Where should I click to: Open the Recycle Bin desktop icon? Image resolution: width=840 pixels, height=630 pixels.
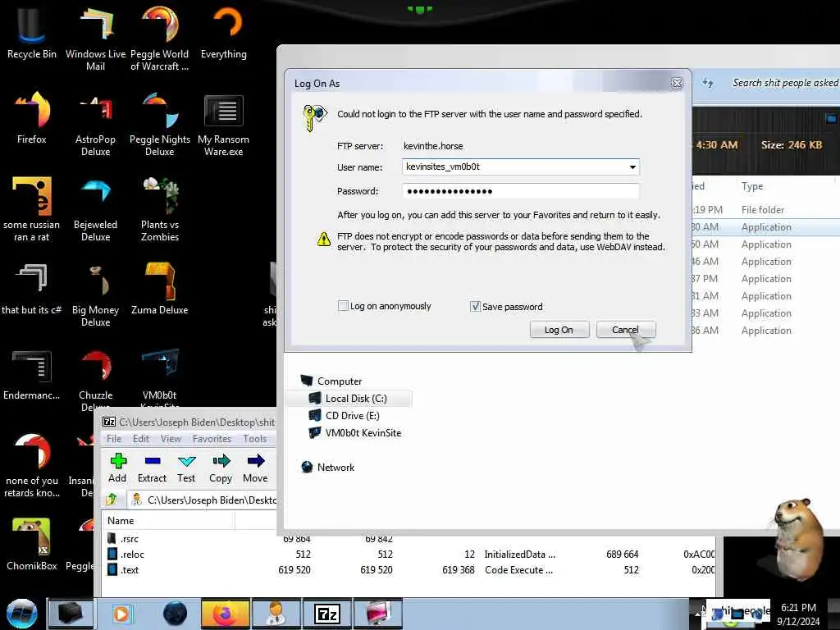tap(31, 32)
